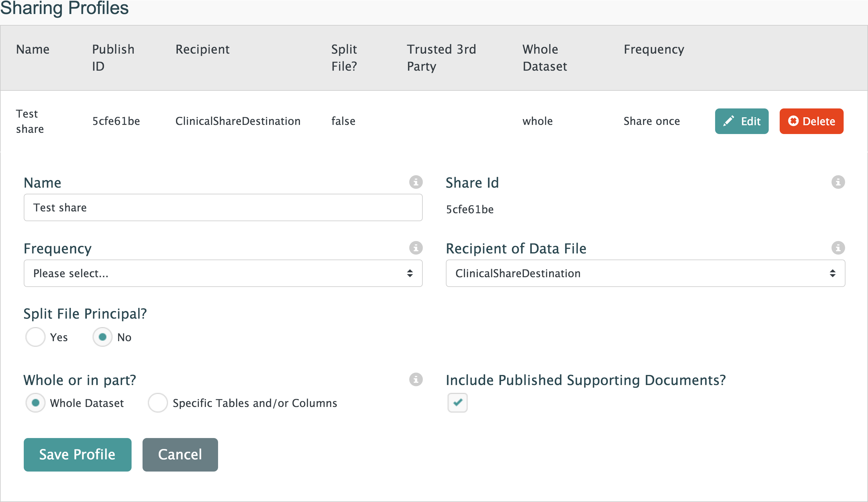Uncheck Include Published Supporting Documents checkbox

pos(457,402)
